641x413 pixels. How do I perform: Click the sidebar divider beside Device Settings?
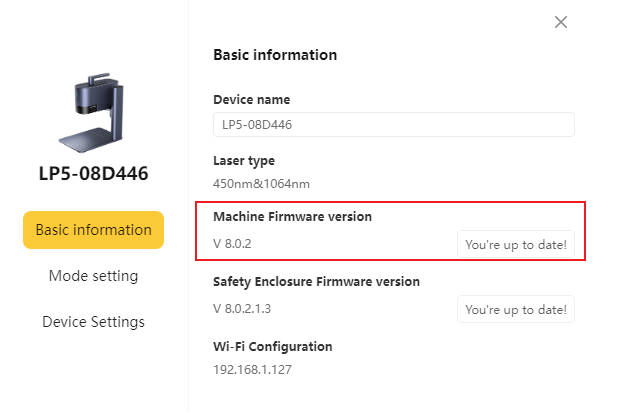pos(188,322)
